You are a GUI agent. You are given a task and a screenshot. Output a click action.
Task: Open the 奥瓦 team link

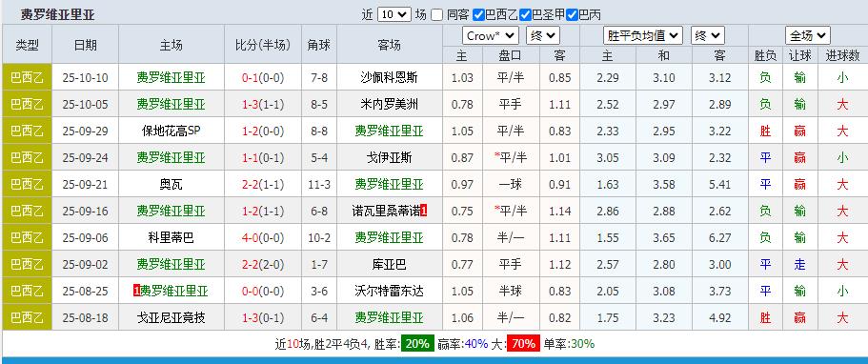[172, 184]
